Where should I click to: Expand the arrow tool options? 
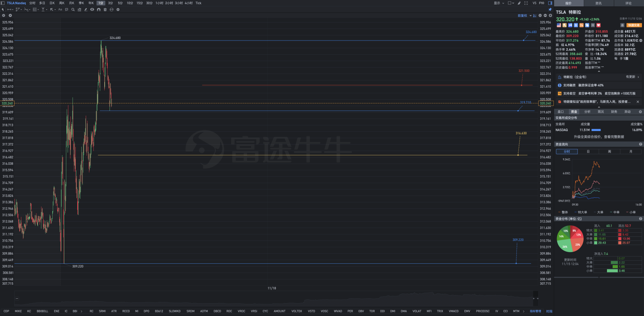(x=55, y=10)
